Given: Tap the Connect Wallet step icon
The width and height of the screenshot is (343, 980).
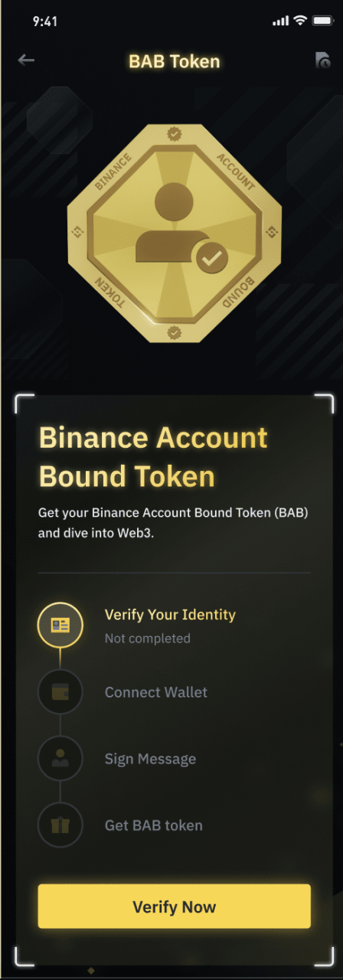Looking at the screenshot, I should 60,692.
